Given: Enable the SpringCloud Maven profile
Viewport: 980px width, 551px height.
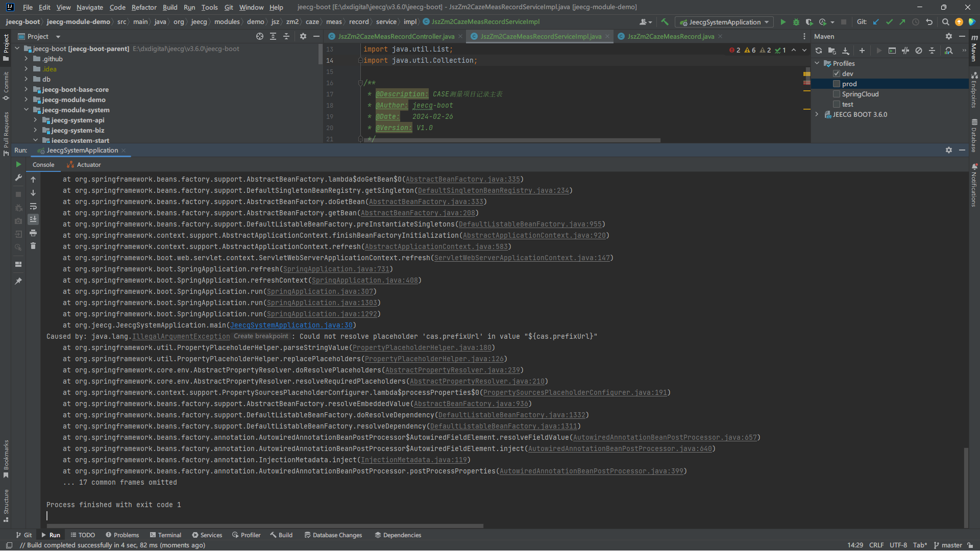Looking at the screenshot, I should 837,94.
